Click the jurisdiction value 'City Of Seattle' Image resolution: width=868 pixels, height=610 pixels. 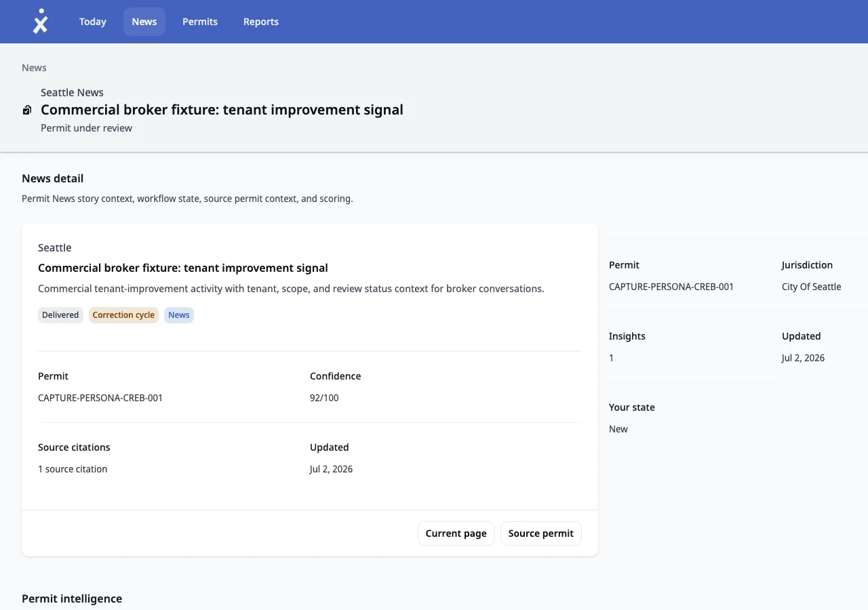pos(811,287)
